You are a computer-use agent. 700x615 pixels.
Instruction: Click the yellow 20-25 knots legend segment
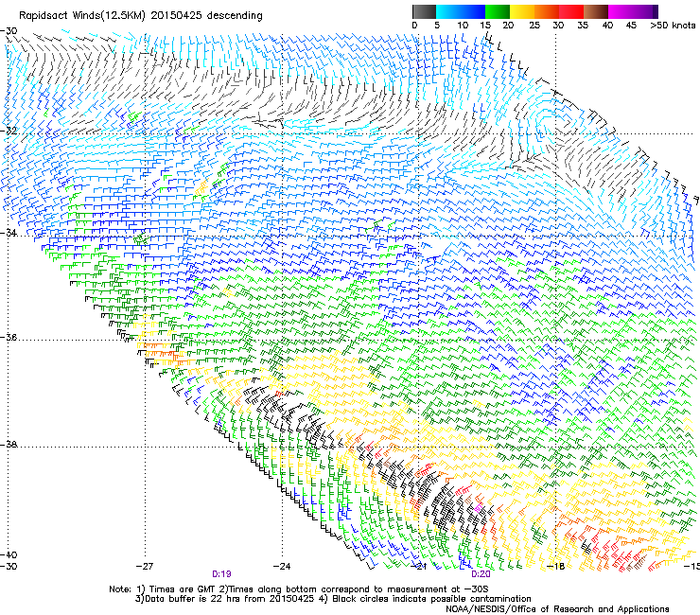coord(522,11)
